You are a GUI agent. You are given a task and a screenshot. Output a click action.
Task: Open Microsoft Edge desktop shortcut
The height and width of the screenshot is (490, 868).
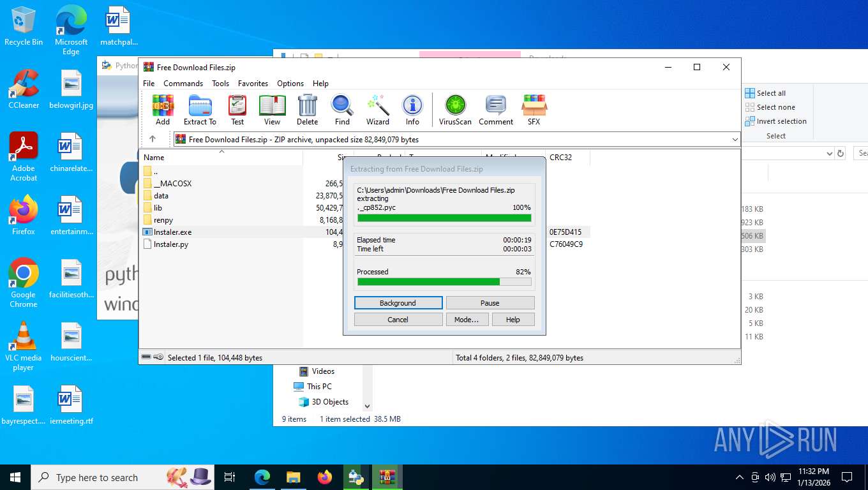(71, 31)
